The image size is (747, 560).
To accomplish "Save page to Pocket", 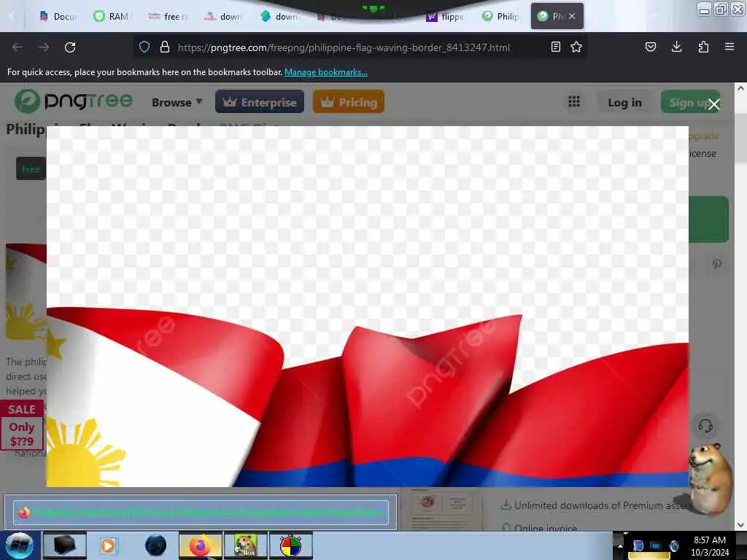I will (x=650, y=47).
